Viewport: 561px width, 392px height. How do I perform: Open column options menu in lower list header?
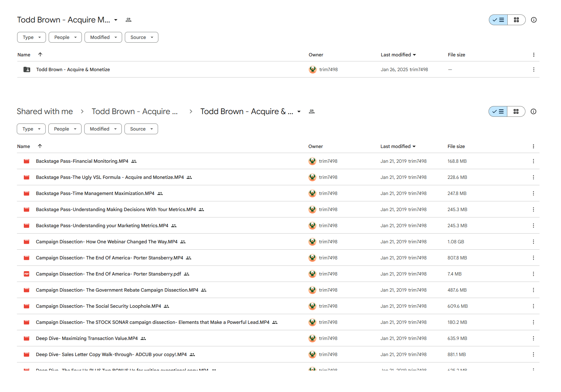[533, 146]
